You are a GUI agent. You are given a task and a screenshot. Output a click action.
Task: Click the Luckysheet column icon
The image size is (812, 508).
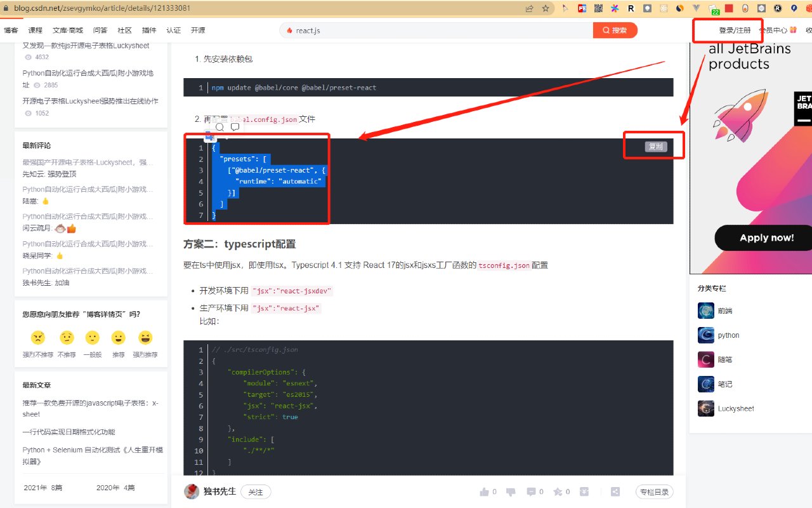pyautogui.click(x=705, y=408)
